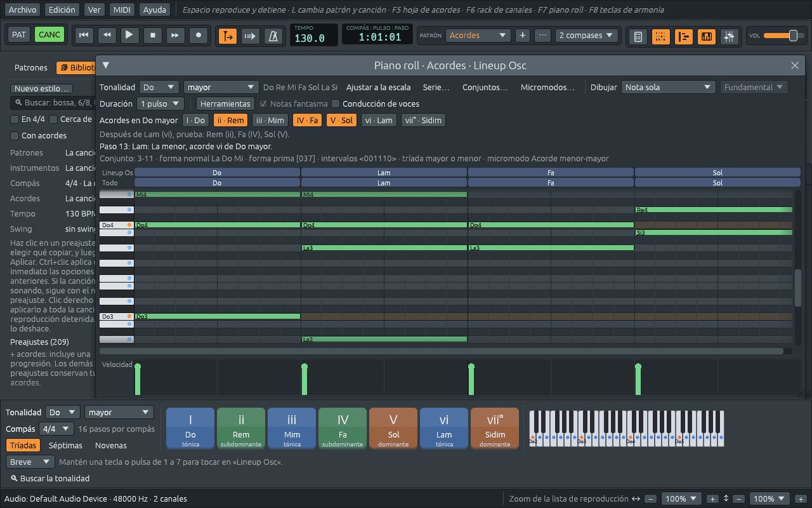The image size is (812, 508).
Task: Open the MIDI menu
Action: click(x=121, y=10)
